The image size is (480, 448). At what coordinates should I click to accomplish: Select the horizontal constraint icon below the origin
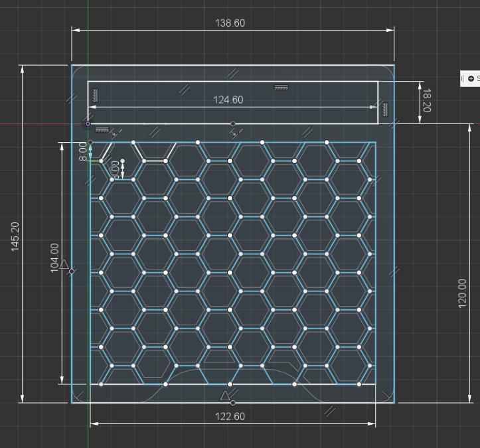coord(102,129)
